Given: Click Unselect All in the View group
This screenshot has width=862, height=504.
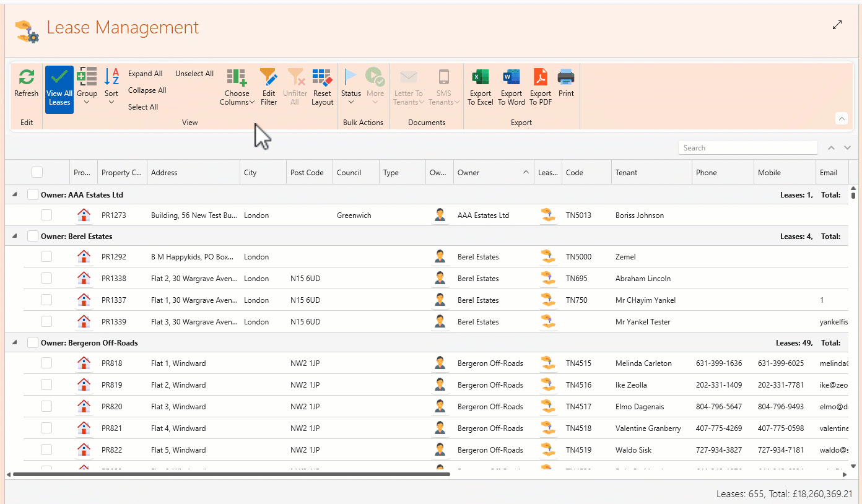Looking at the screenshot, I should (194, 74).
